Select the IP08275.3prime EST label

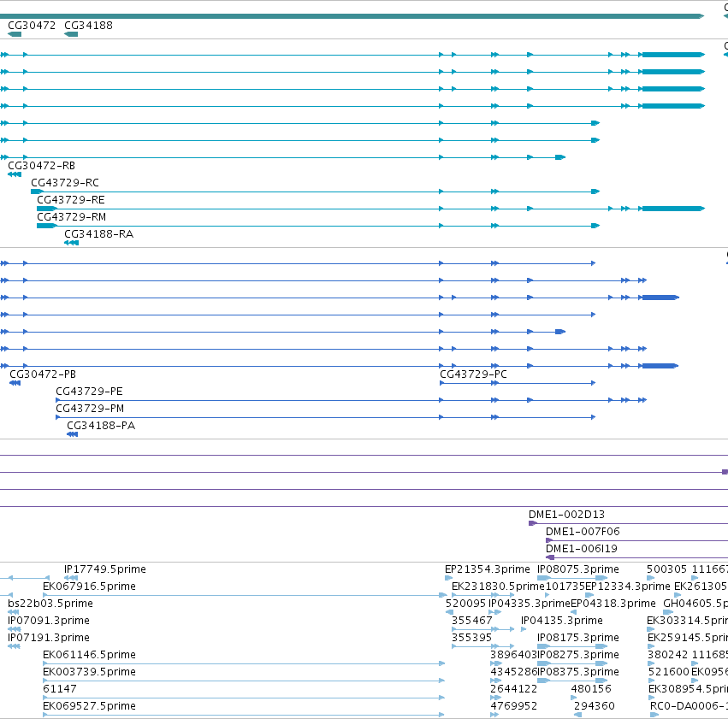coord(578,655)
